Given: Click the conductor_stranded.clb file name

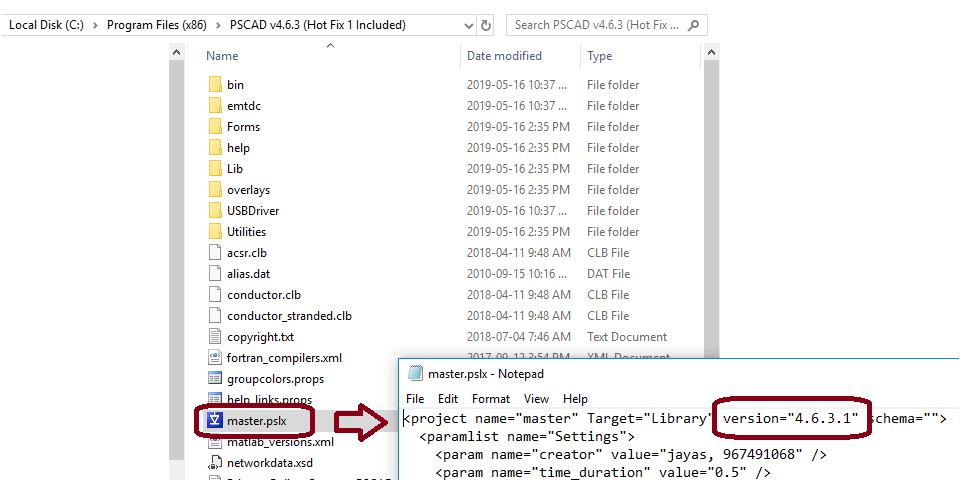Looking at the screenshot, I should (x=289, y=316).
